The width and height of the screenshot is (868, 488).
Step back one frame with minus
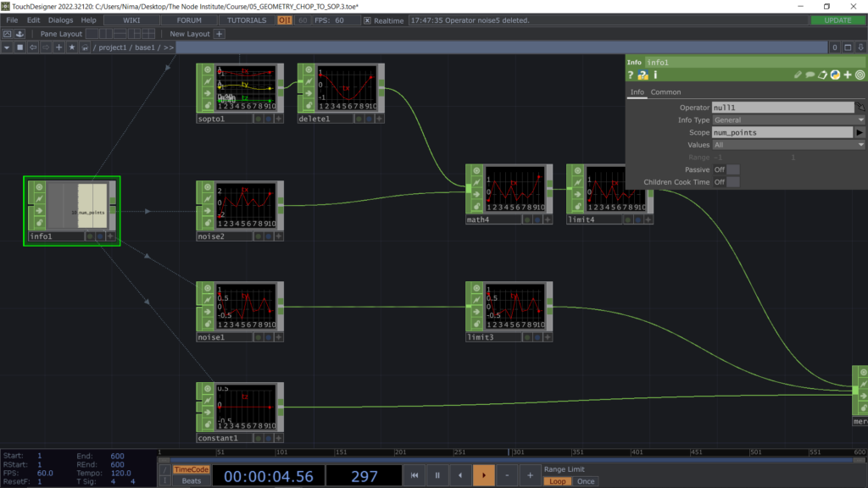click(x=507, y=475)
